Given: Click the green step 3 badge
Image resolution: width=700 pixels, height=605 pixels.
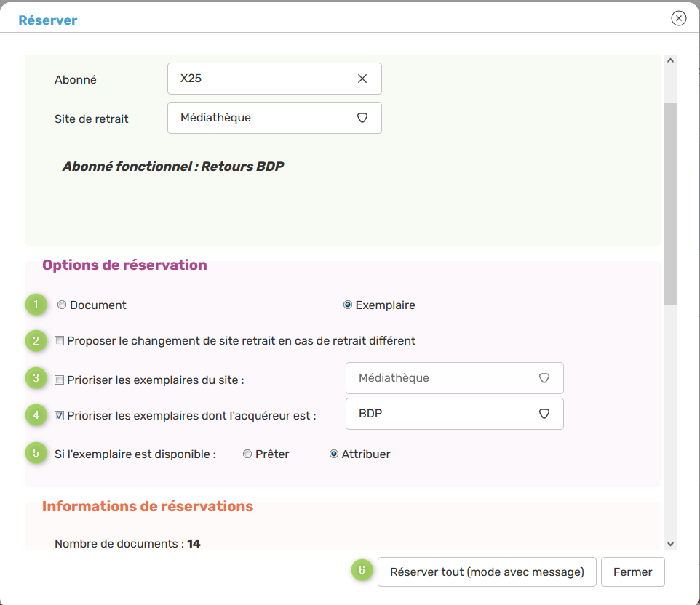Looking at the screenshot, I should tap(35, 378).
